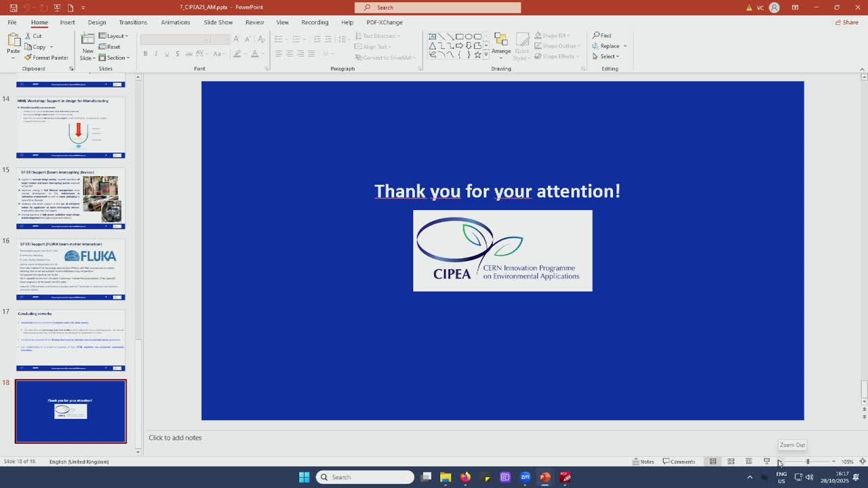Click the Fit slide to window icon
Image resolution: width=868 pixels, height=488 pixels.
(862, 462)
